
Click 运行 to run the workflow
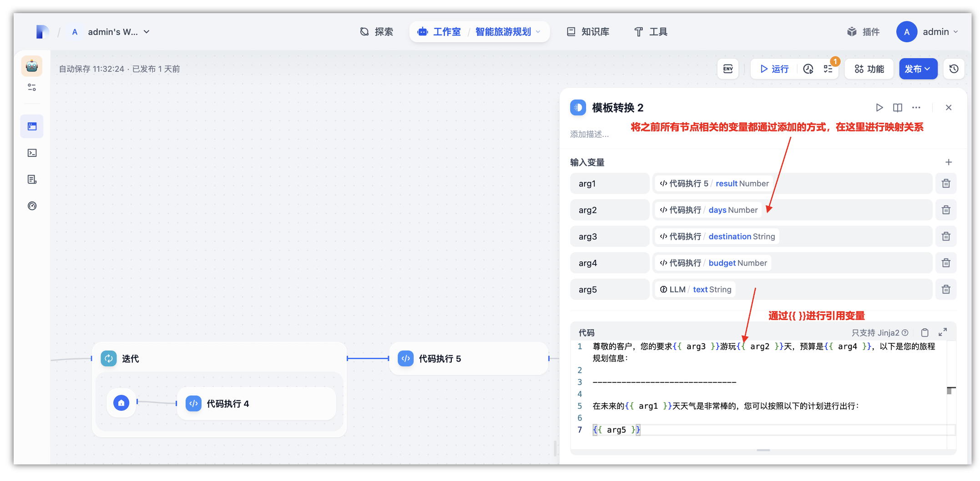point(775,69)
